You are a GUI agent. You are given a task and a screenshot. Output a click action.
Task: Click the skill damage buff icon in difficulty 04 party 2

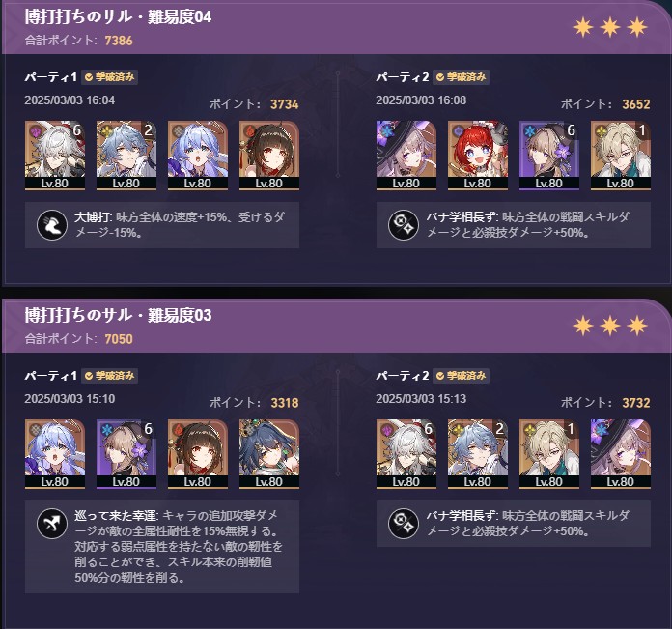[404, 225]
